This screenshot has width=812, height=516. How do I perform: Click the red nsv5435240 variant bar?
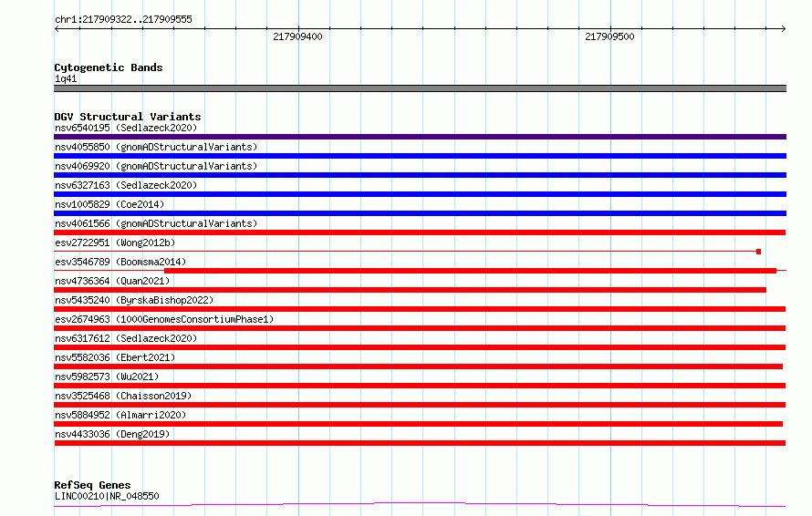(420, 309)
